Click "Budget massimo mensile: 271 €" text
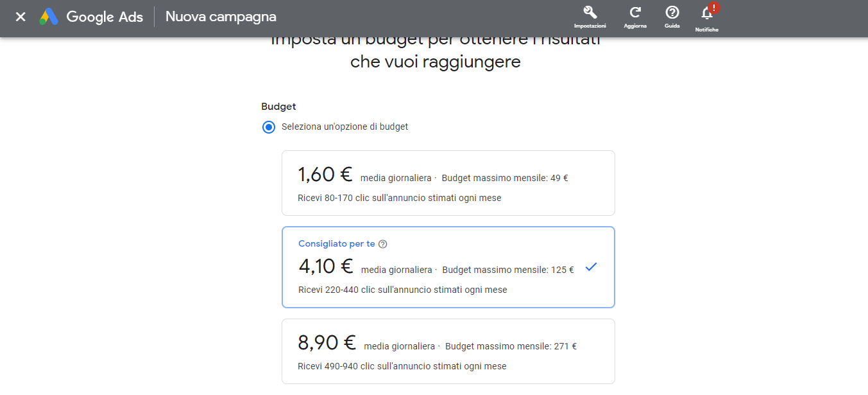868x395 pixels. (511, 346)
